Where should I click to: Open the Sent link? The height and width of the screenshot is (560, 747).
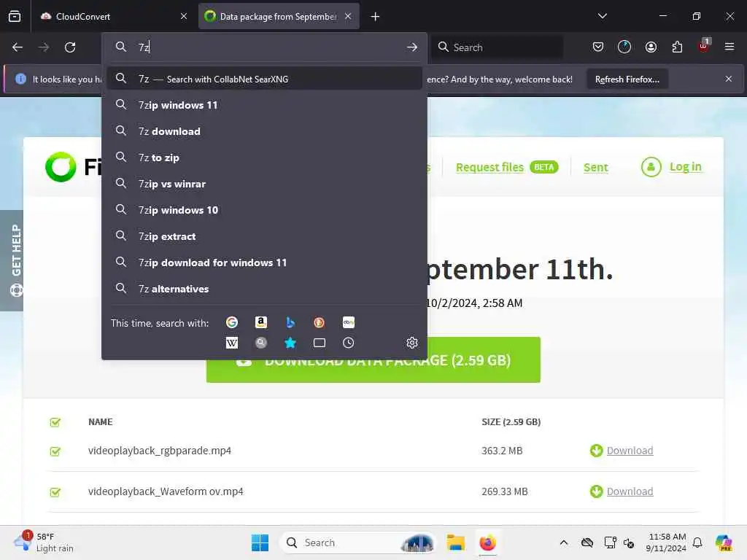596,167
